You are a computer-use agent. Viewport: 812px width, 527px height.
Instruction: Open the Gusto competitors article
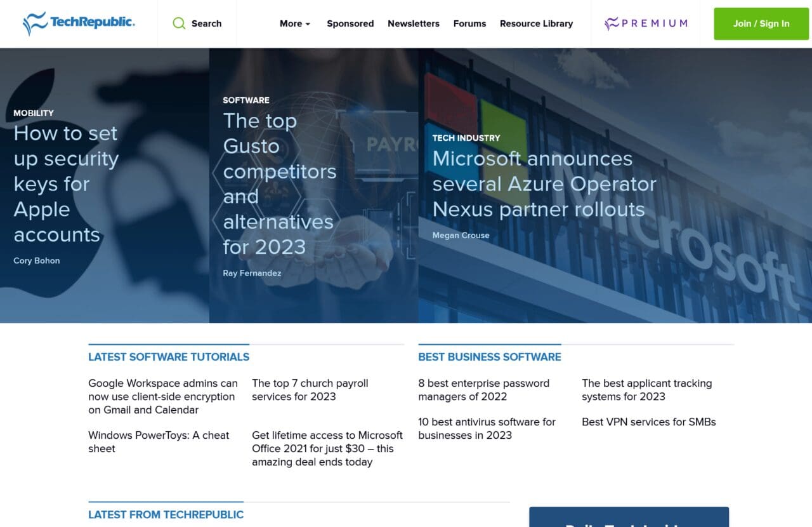pyautogui.click(x=279, y=183)
